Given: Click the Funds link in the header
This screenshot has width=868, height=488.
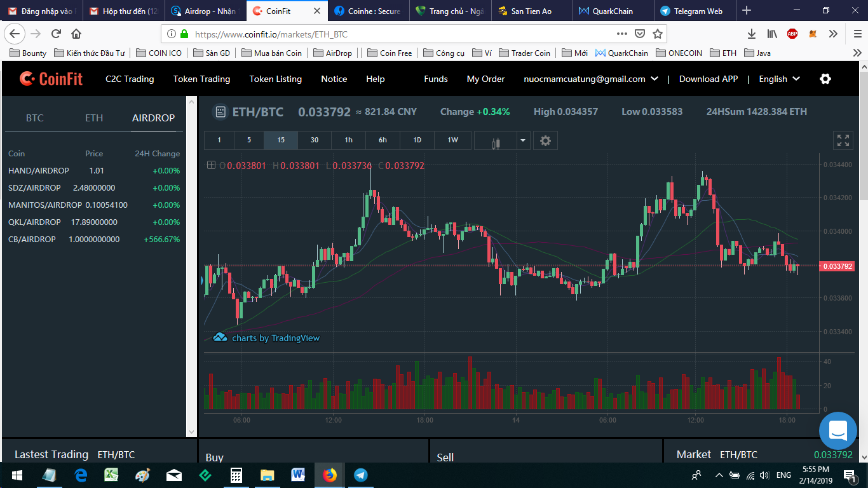Looking at the screenshot, I should click(x=436, y=79).
